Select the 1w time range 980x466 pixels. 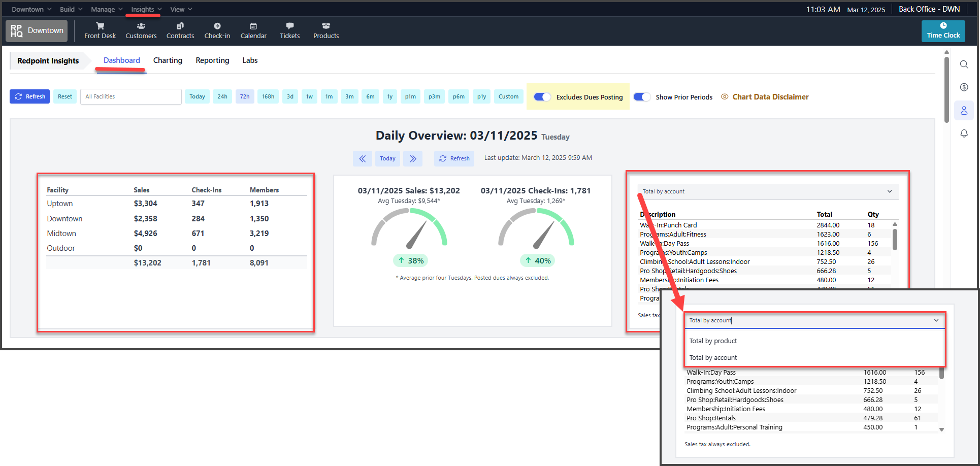[309, 96]
